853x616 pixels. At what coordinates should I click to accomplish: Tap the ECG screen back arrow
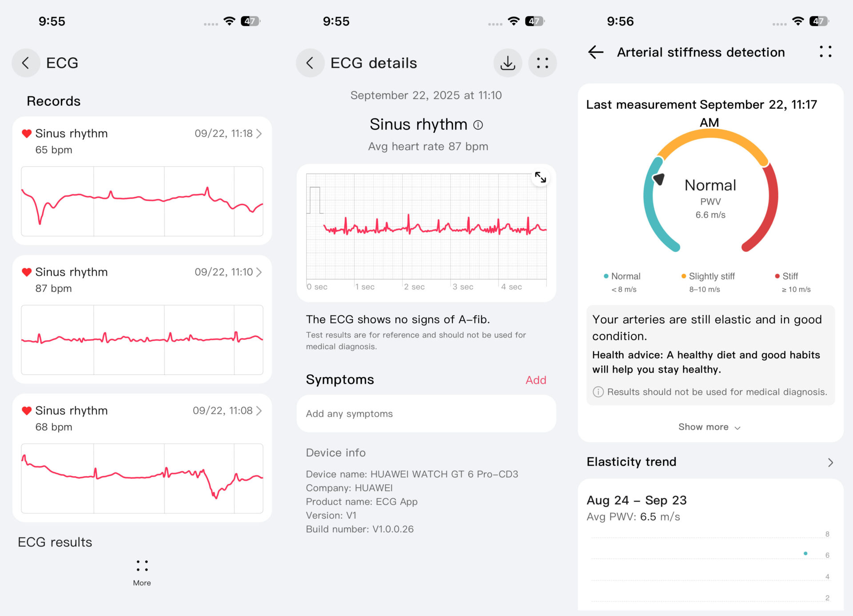coord(26,63)
